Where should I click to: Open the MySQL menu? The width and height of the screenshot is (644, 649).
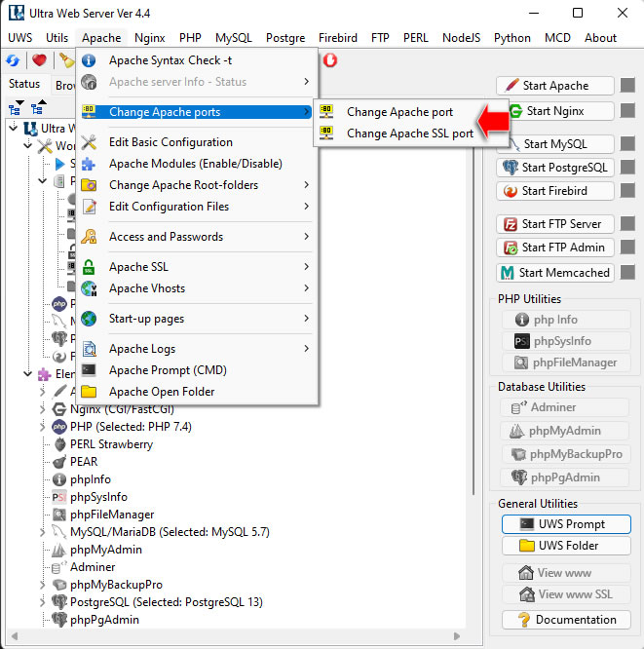[234, 38]
